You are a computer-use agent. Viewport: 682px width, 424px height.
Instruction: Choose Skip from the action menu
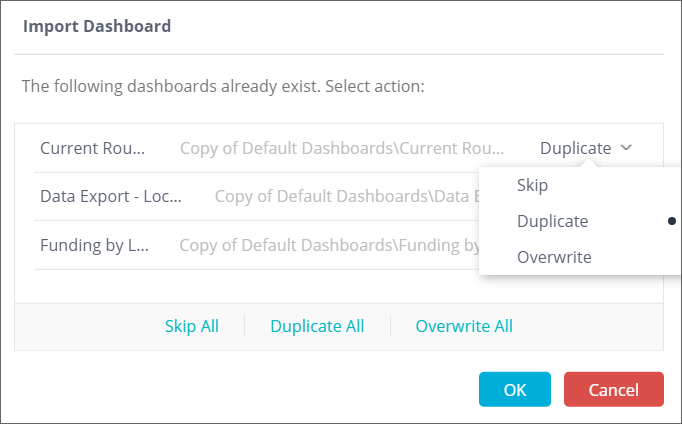pos(532,185)
